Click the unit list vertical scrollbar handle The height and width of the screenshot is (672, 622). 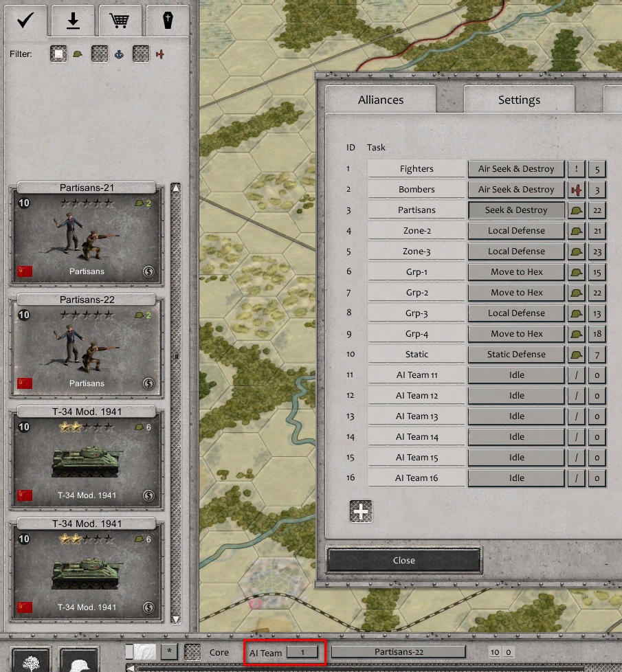click(x=175, y=356)
